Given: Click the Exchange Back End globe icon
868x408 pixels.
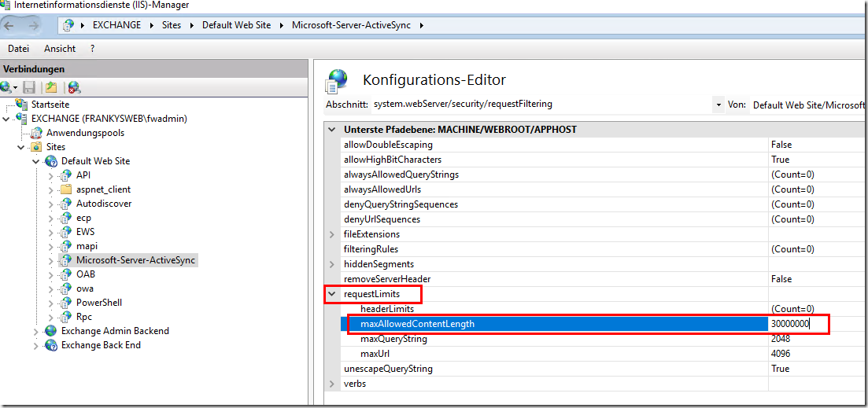Looking at the screenshot, I should click(x=51, y=345).
